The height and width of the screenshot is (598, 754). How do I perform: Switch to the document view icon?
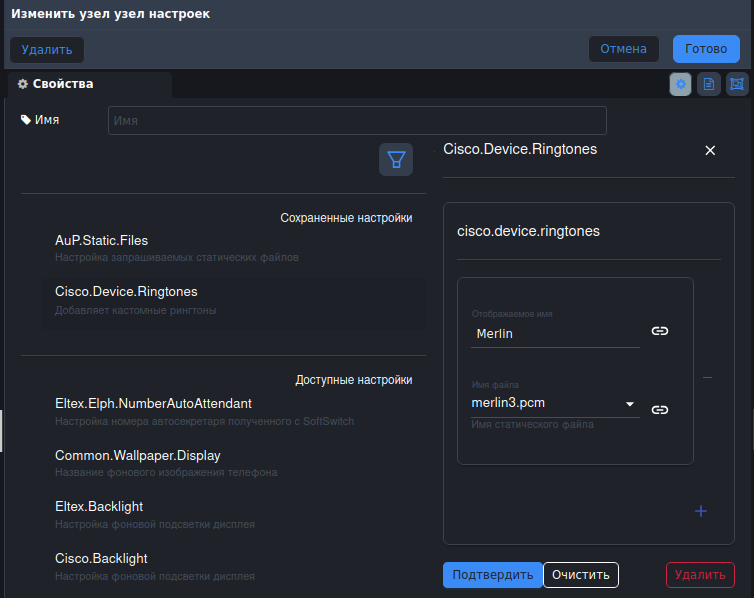(709, 84)
